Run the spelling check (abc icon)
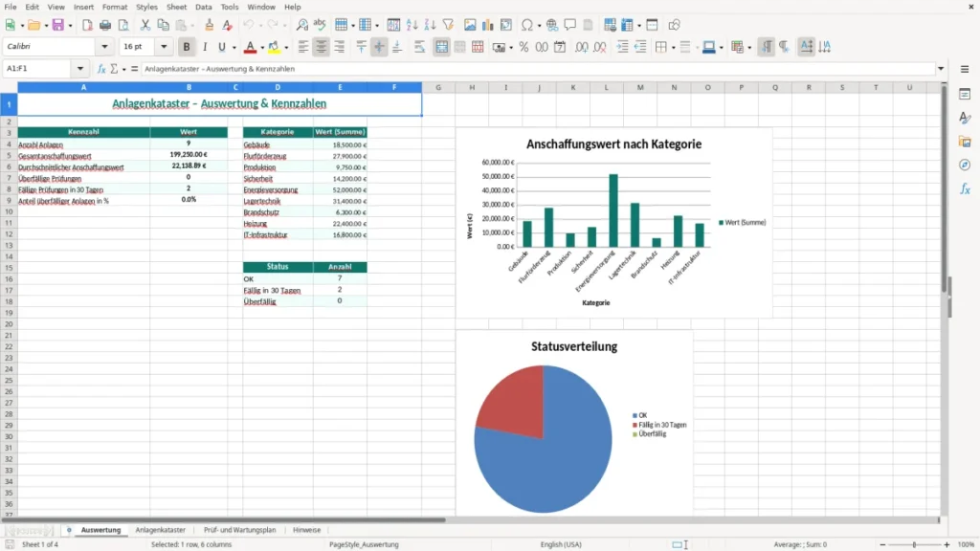This screenshot has width=980, height=551. [x=320, y=25]
